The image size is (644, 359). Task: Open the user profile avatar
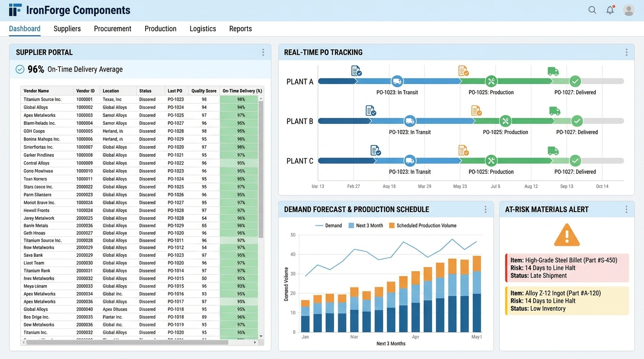coord(629,10)
